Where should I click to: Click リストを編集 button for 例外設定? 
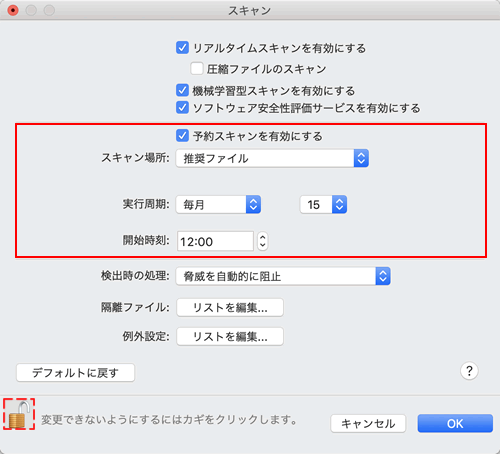click(x=230, y=337)
